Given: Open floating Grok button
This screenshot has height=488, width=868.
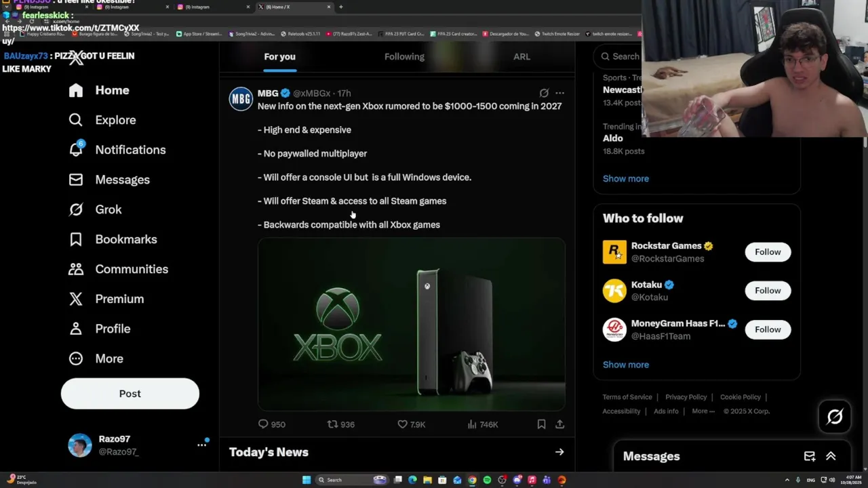Looking at the screenshot, I should pos(835,417).
